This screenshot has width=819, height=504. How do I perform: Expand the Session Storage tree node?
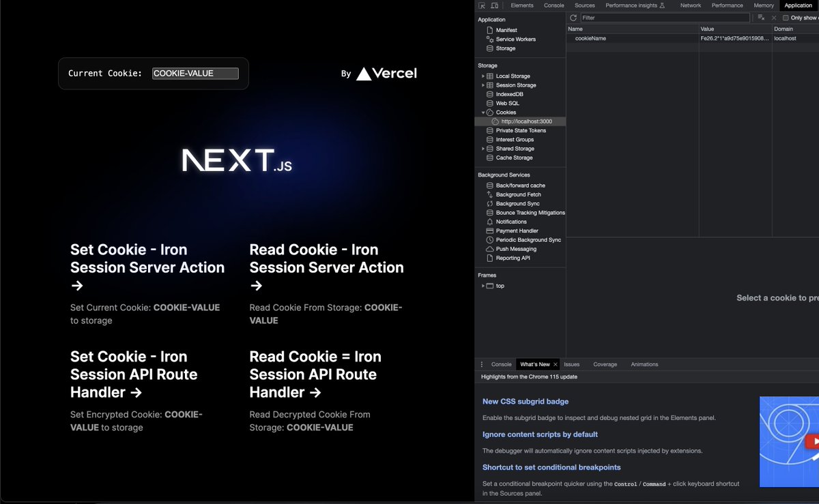(483, 85)
